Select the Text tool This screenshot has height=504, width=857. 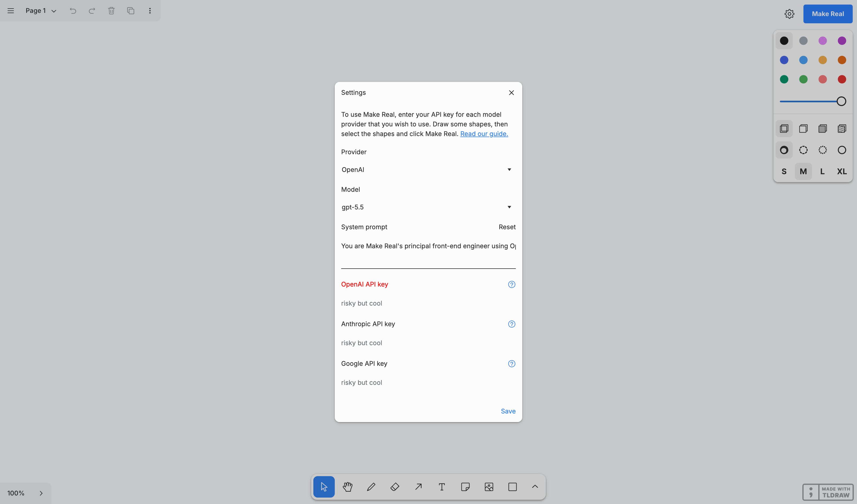pos(442,487)
